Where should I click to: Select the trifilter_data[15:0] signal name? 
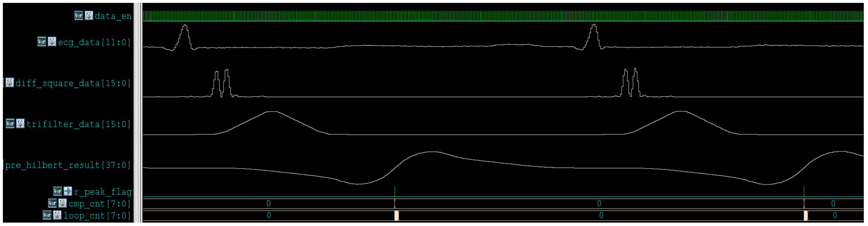(79, 124)
